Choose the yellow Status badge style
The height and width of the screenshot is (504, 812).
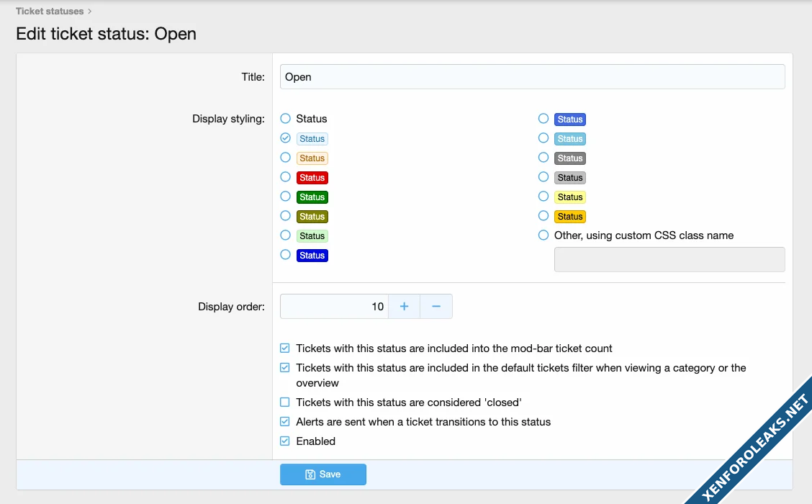(543, 197)
